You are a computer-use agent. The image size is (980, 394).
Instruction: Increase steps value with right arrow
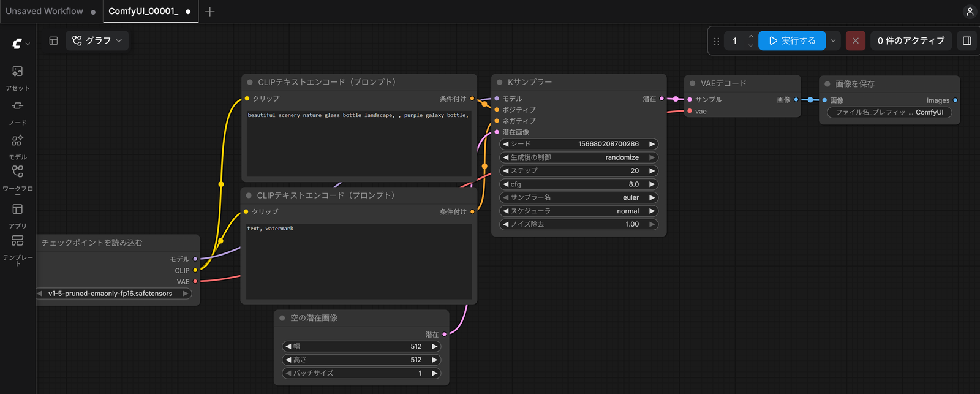click(652, 171)
